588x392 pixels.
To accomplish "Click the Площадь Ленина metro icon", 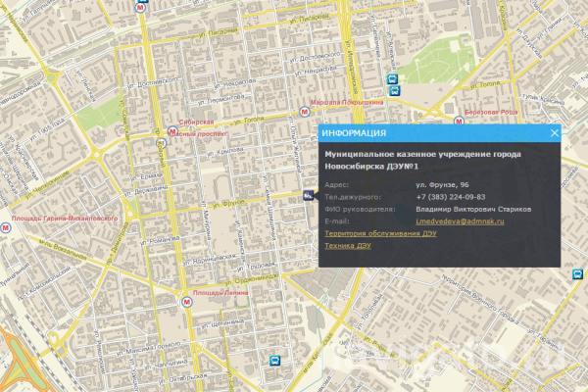I will [187, 303].
